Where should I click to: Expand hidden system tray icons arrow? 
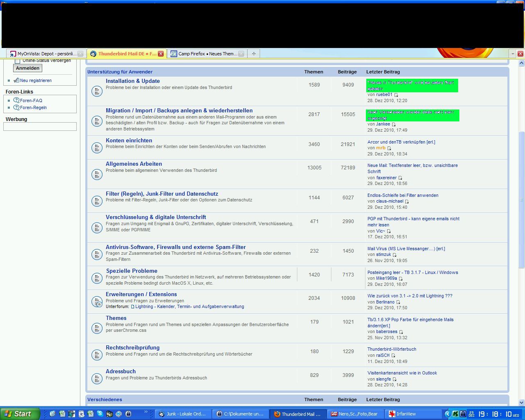click(x=448, y=414)
